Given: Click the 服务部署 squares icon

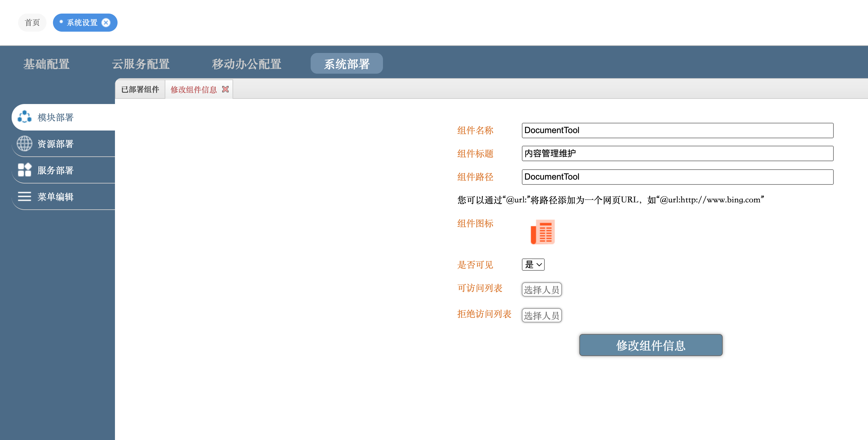Looking at the screenshot, I should click(x=25, y=170).
